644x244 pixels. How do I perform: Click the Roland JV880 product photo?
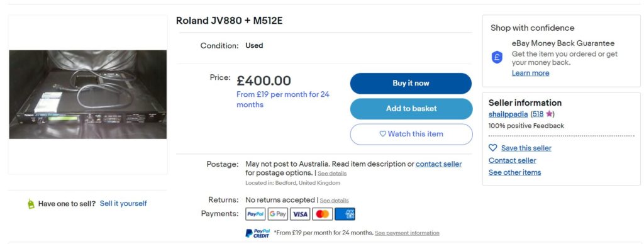tap(88, 94)
